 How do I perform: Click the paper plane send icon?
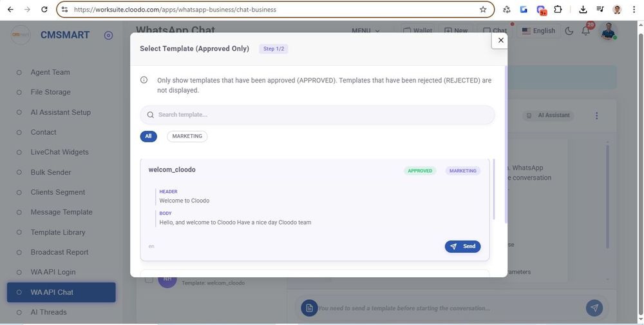click(594, 308)
